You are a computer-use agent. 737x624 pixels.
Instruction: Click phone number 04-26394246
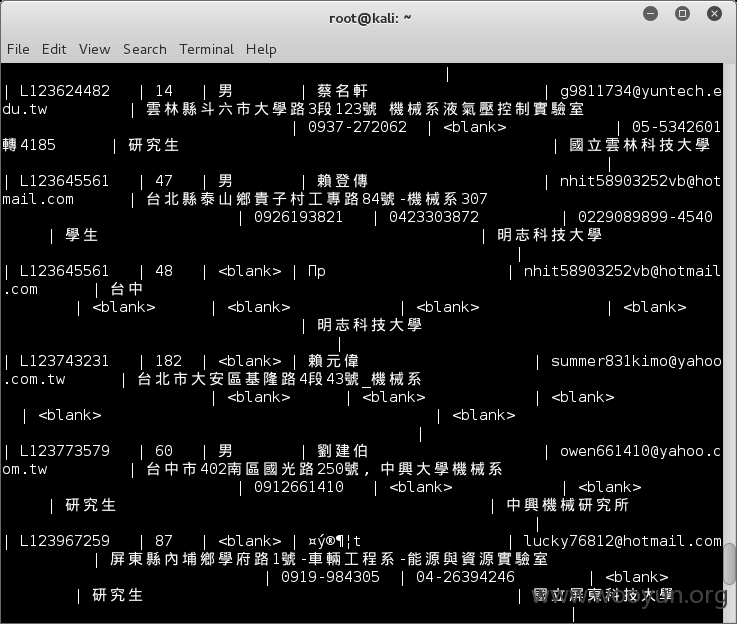coord(465,577)
